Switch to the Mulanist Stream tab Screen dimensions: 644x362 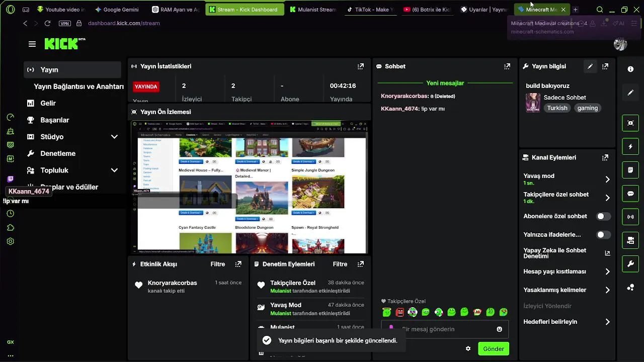(x=312, y=10)
